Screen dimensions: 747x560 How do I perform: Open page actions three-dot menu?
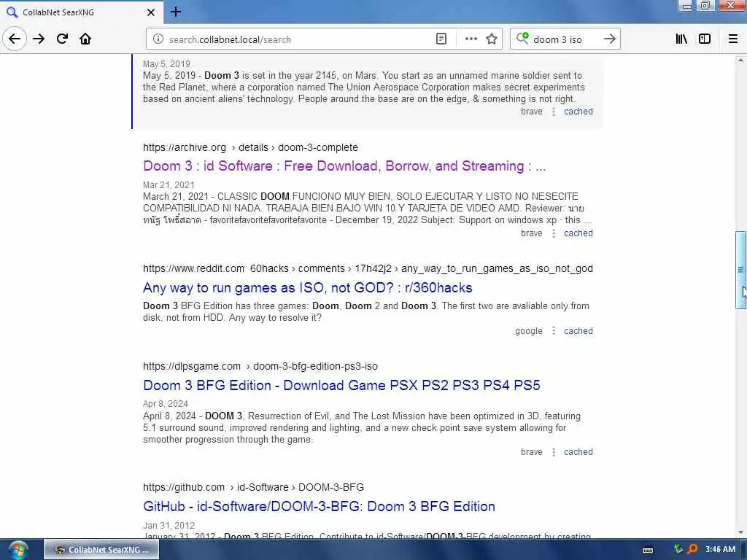[x=471, y=39]
